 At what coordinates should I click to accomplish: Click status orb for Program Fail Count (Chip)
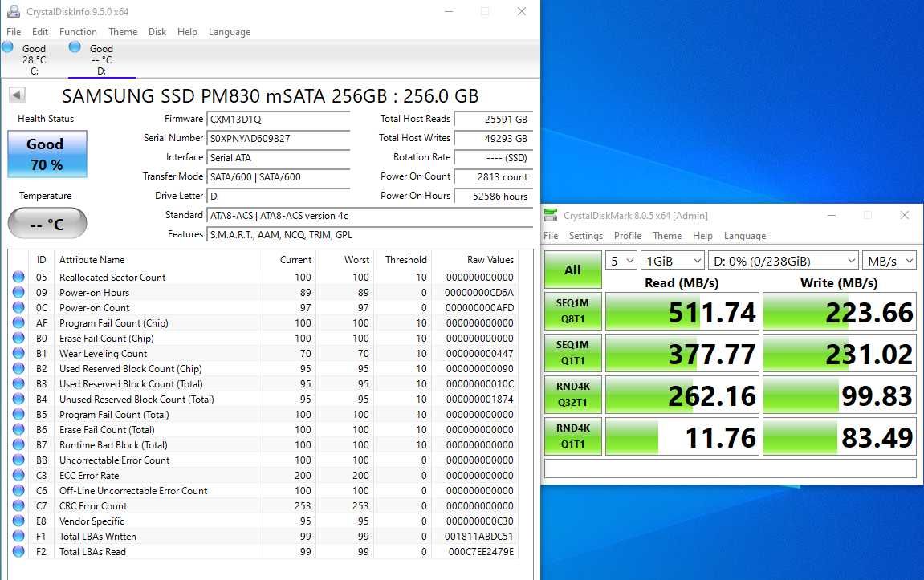point(18,322)
